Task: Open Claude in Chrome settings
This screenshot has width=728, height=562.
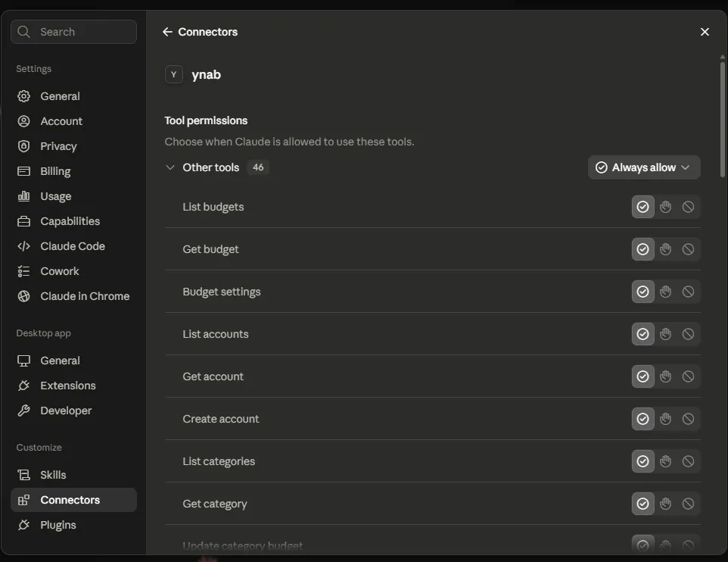Action: 73,296
